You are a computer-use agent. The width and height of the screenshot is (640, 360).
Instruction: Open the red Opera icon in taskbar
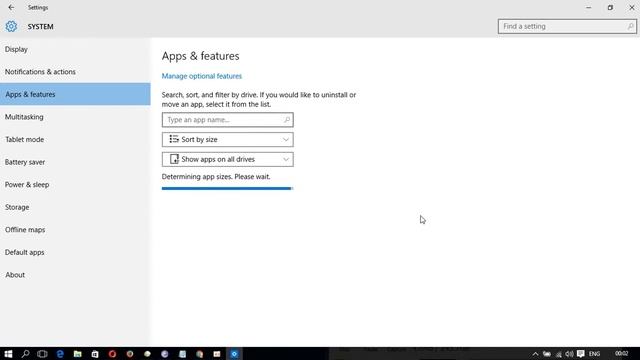click(x=112, y=354)
